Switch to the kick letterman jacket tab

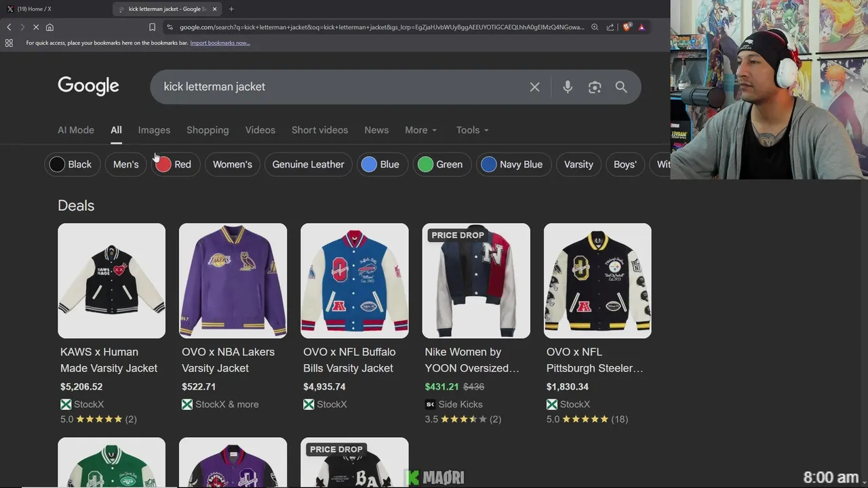click(x=167, y=9)
